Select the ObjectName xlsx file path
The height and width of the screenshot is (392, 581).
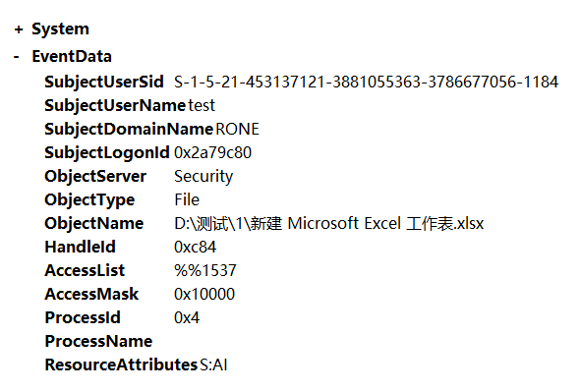pos(328,224)
